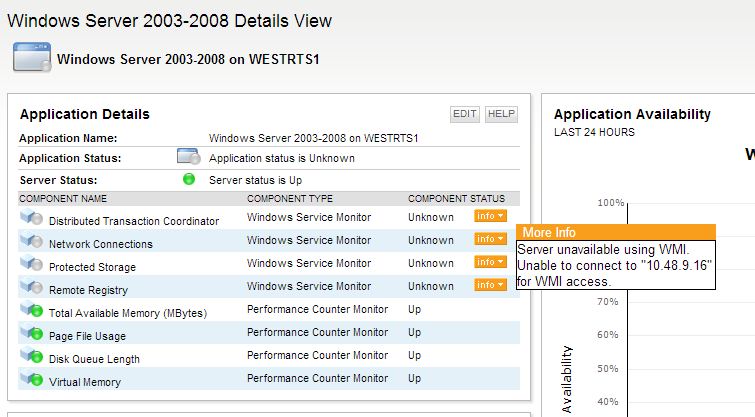
Task: Click the Network Connections status icon
Action: 31,241
